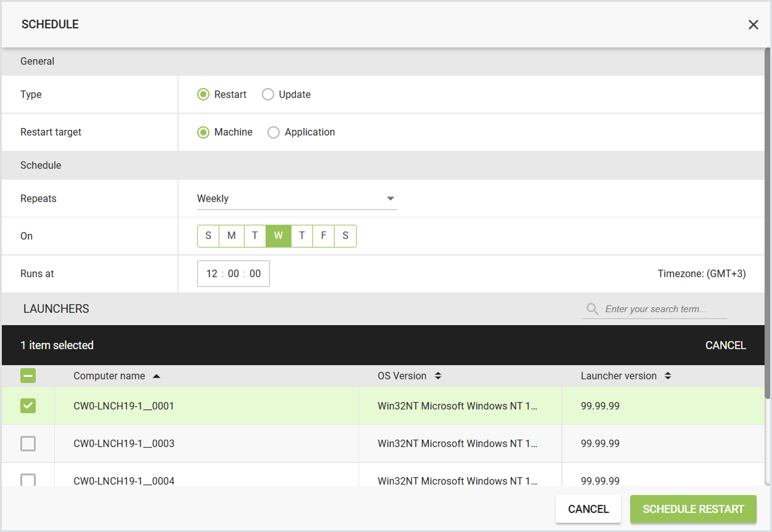Sort by Computer name arrow icon
Screen dimensions: 772x532
point(156,376)
